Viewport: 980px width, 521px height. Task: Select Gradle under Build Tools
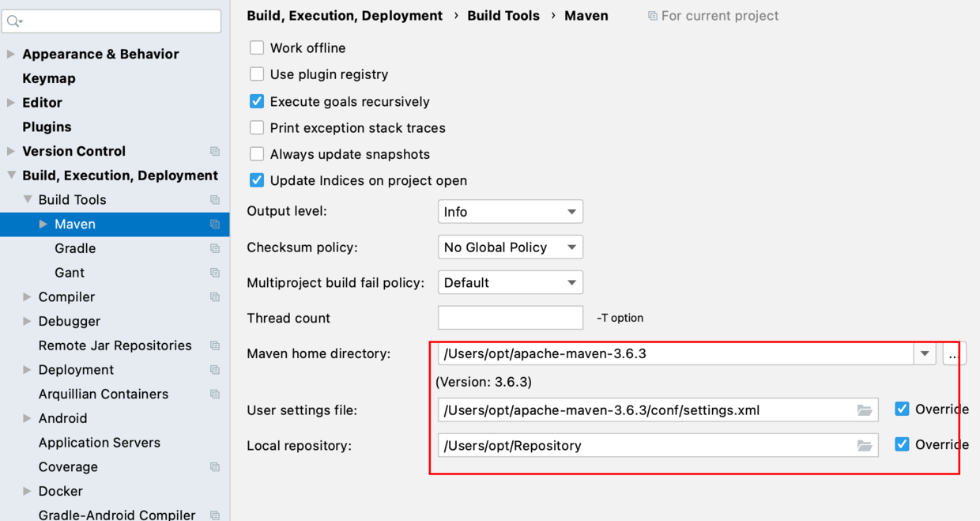tap(75, 248)
